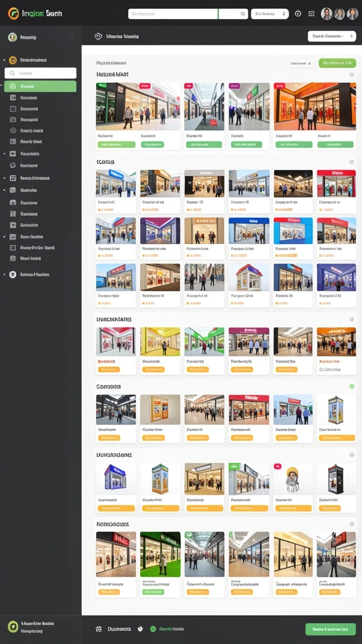Click the white pill button above the gallery
The height and width of the screenshot is (644, 362).
[300, 64]
